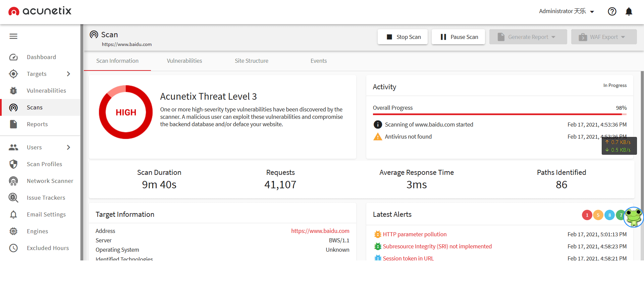Click the Scan Profiles shield icon
The image size is (644, 294).
click(x=13, y=164)
